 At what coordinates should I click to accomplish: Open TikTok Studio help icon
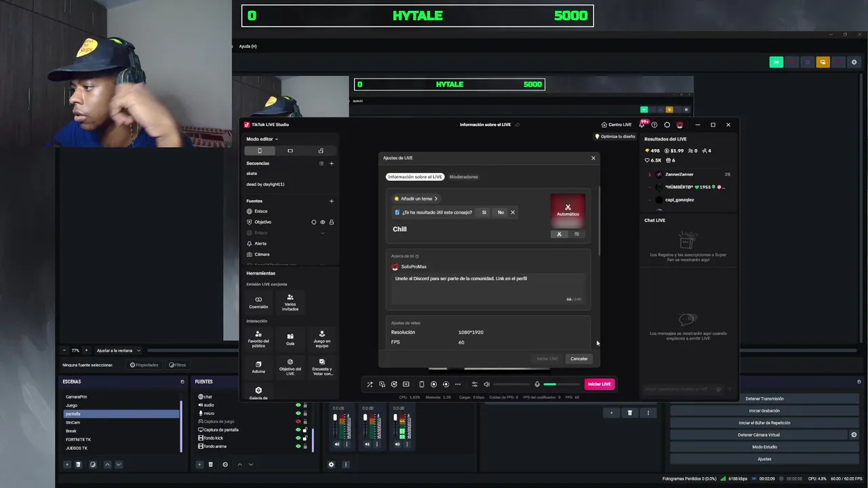pos(654,125)
